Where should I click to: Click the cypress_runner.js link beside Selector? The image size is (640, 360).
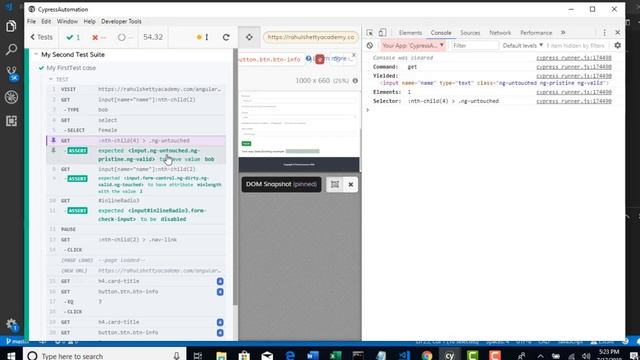coord(574,101)
